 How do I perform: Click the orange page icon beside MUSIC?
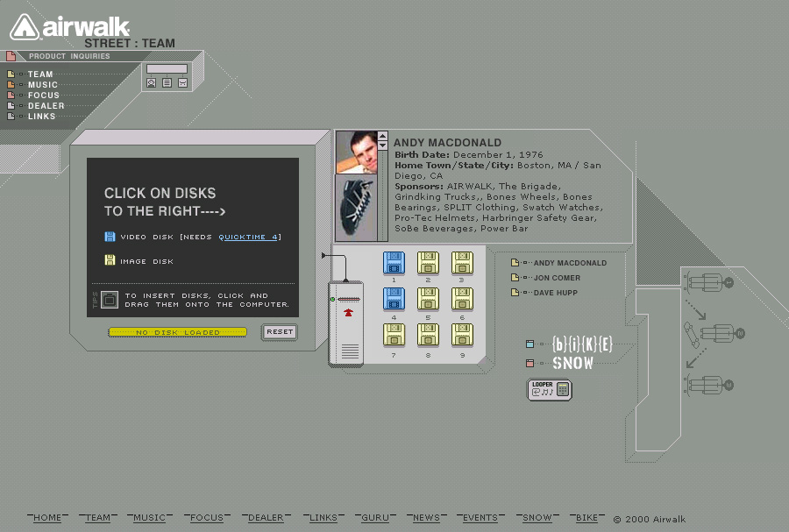tap(11, 84)
